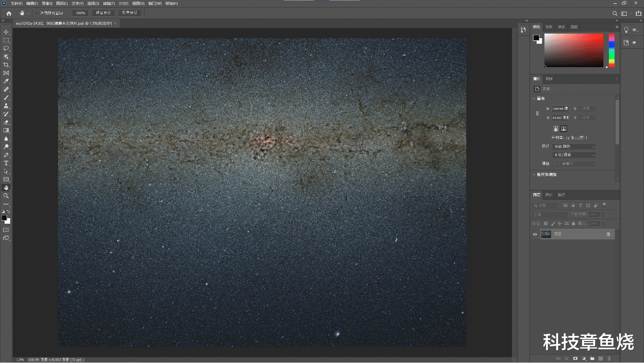Toggle width-height link in Properties
The image size is (644, 363).
[x=537, y=113]
